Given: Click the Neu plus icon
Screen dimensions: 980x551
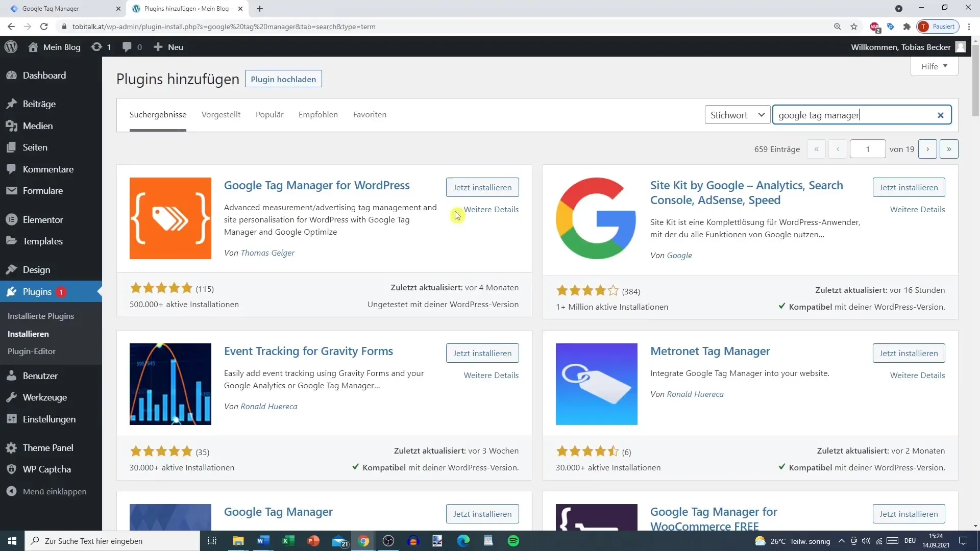Looking at the screenshot, I should coord(158,47).
